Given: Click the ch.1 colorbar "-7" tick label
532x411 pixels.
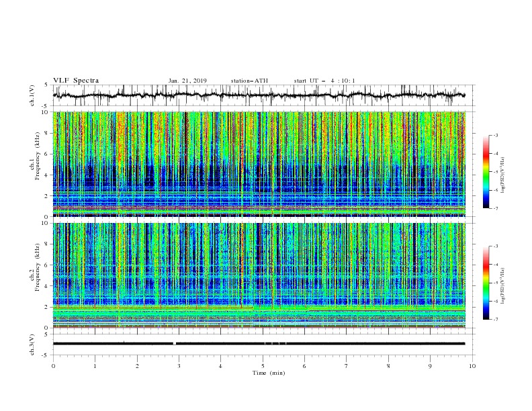Looking at the screenshot, I should tap(496, 208).
